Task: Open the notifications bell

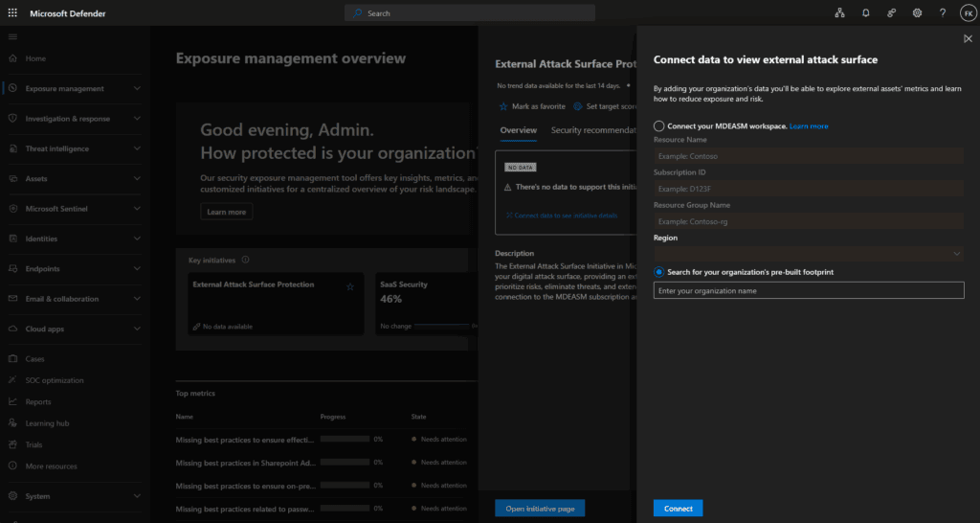Action: coord(865,13)
